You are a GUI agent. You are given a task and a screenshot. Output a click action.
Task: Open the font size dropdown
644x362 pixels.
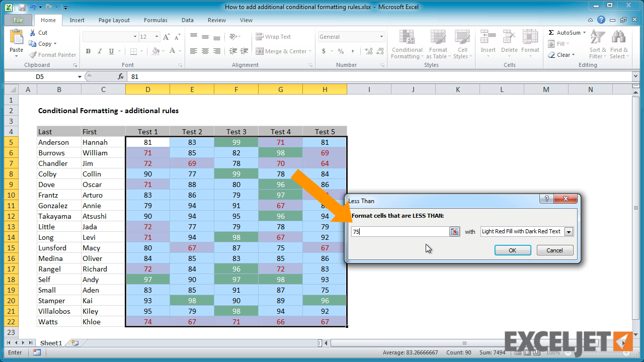pyautogui.click(x=157, y=37)
